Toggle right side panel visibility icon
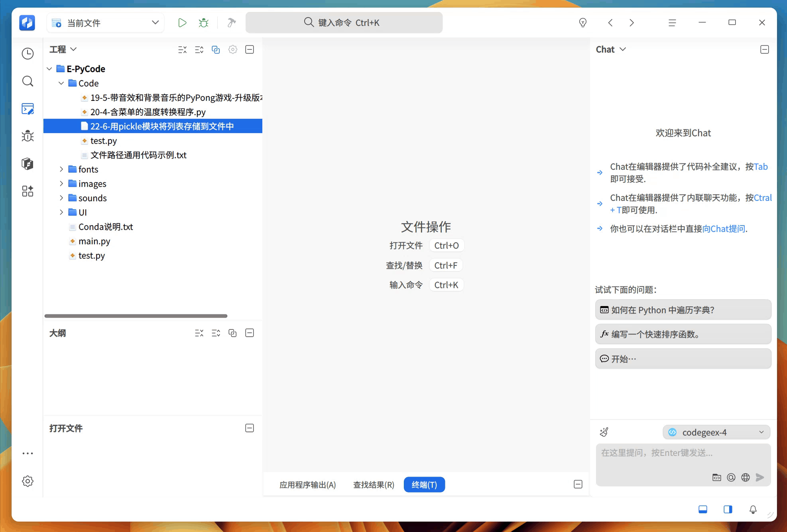The width and height of the screenshot is (787, 532). (728, 509)
